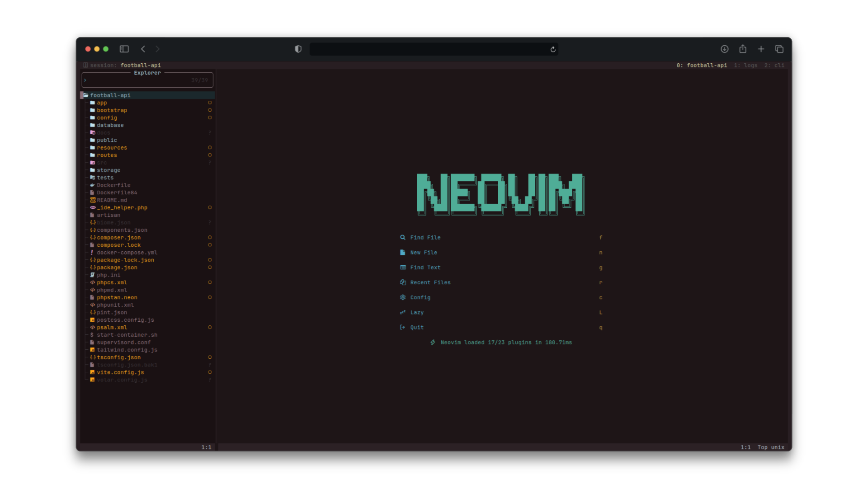Click the privacy shield icon

[x=298, y=49]
